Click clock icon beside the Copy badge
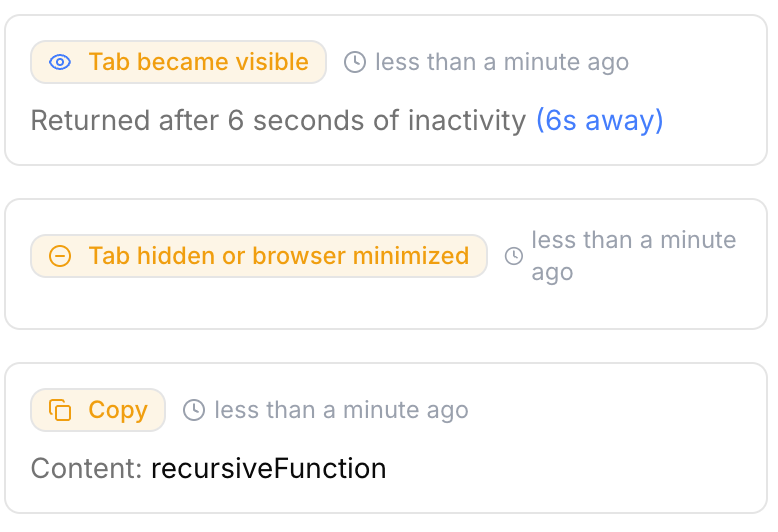This screenshot has height=532, width=778. [194, 410]
